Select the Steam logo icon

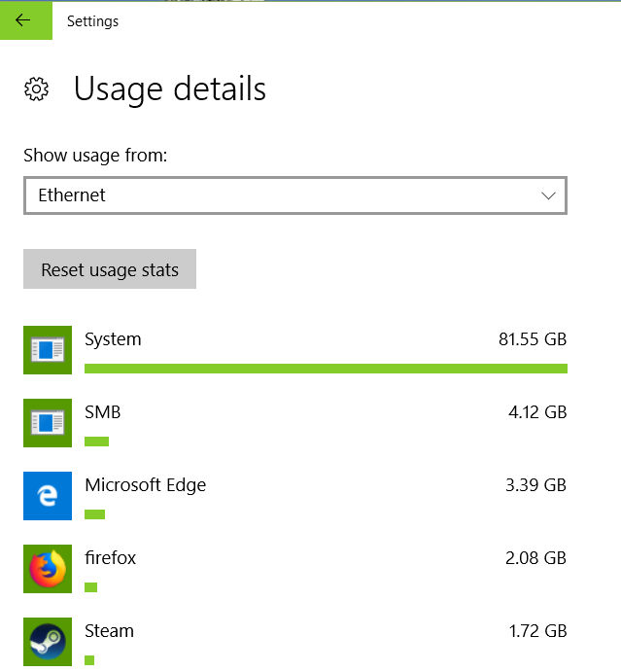[x=48, y=642]
